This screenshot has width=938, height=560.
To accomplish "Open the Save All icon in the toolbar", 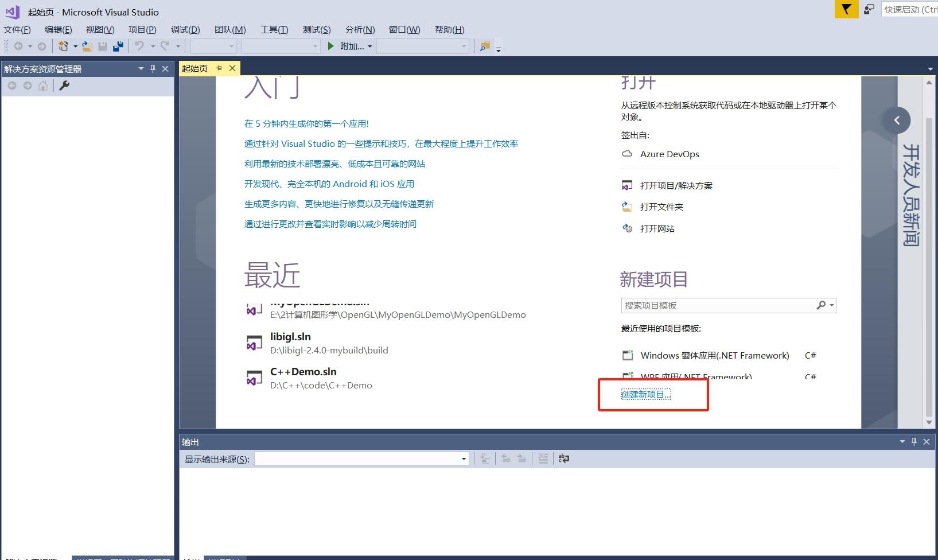I will [118, 46].
